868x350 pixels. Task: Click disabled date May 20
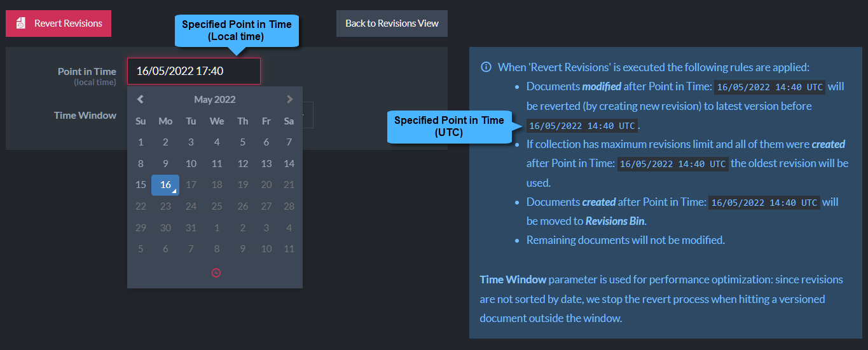tap(266, 185)
